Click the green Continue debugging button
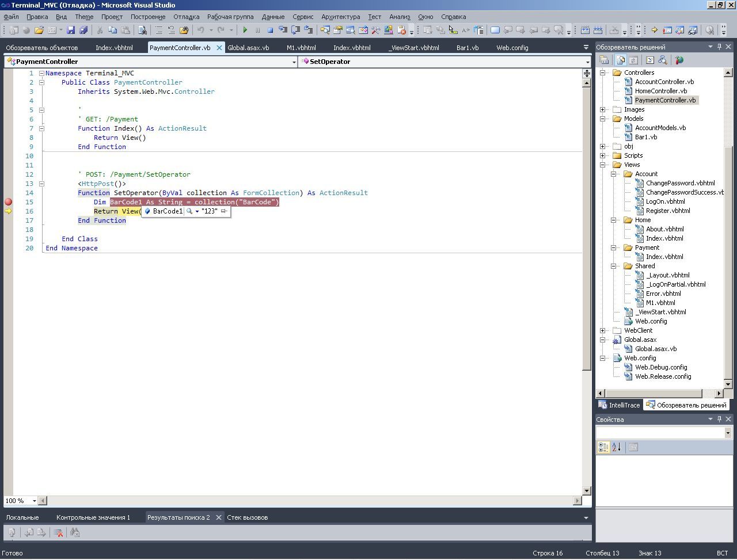Screen dimensions: 737x560 pos(245,31)
